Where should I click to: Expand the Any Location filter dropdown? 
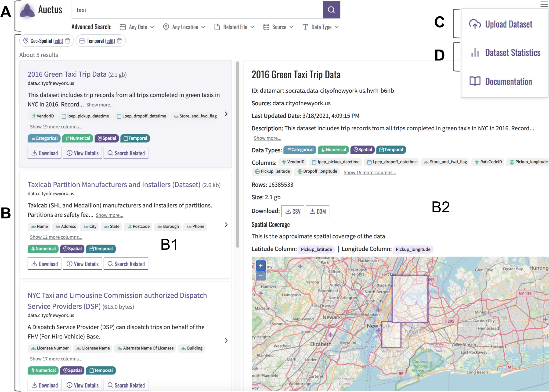coord(184,27)
